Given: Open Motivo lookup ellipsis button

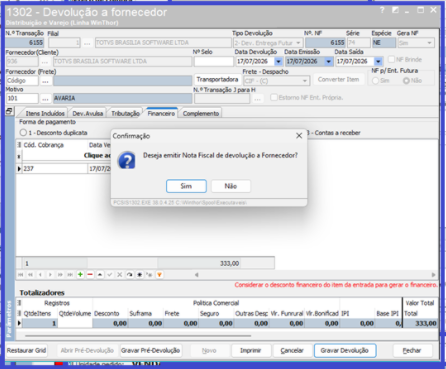Looking at the screenshot, I should (45, 98).
